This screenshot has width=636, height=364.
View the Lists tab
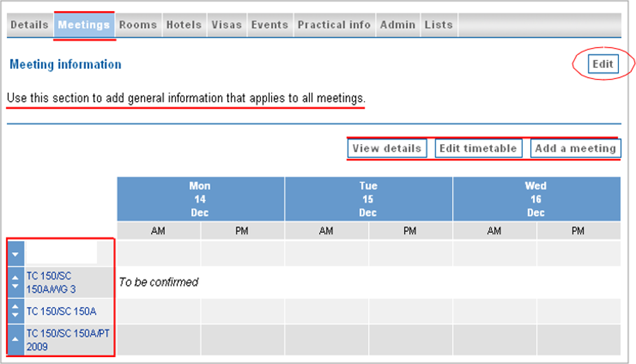(x=439, y=25)
